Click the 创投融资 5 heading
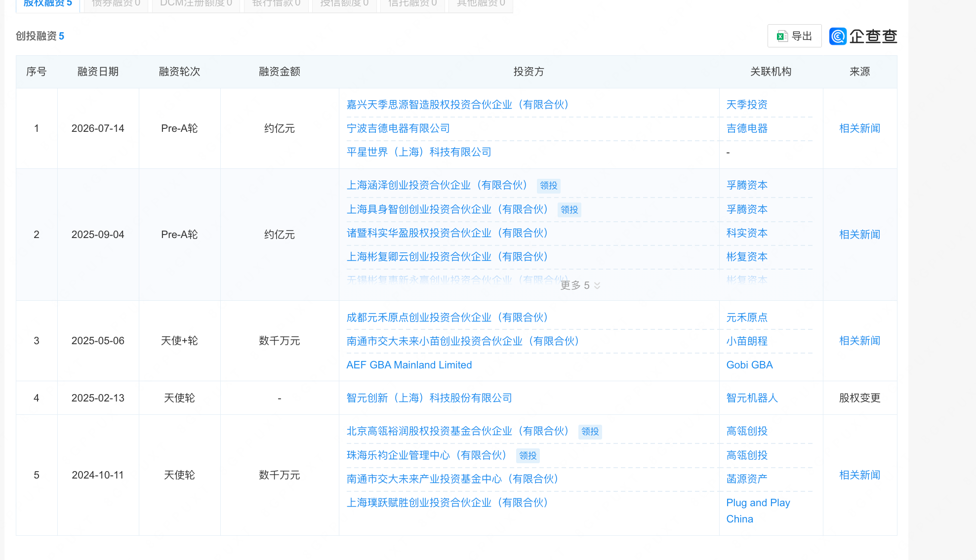Image resolution: width=976 pixels, height=560 pixels. pyautogui.click(x=40, y=36)
